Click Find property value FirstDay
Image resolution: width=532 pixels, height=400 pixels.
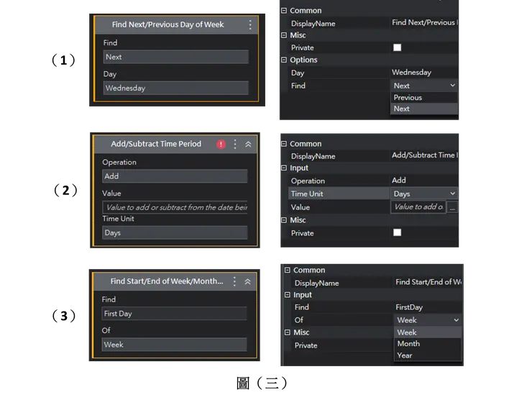pos(409,307)
